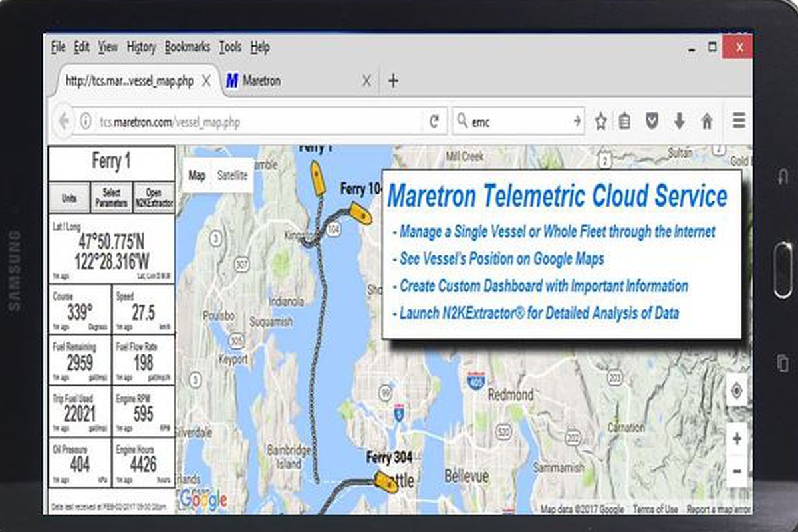Save page to Pocket
This screenshot has width=798, height=532.
(x=652, y=121)
